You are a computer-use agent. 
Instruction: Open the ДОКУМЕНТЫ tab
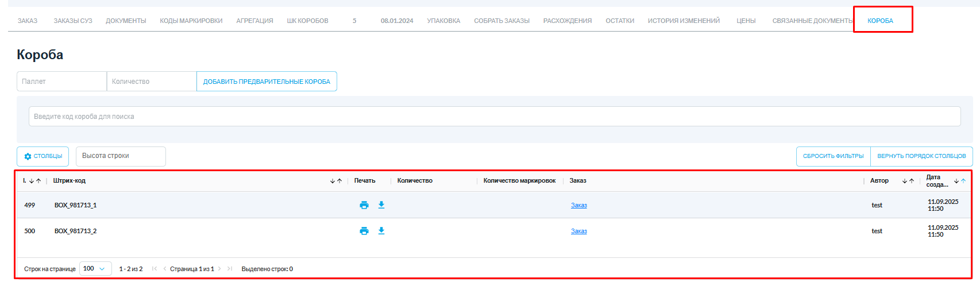(126, 21)
